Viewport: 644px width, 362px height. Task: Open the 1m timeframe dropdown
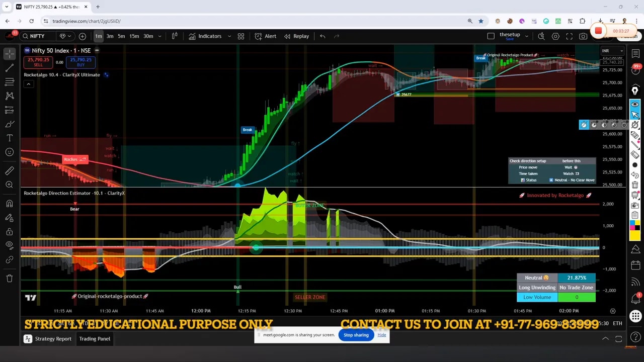click(160, 36)
